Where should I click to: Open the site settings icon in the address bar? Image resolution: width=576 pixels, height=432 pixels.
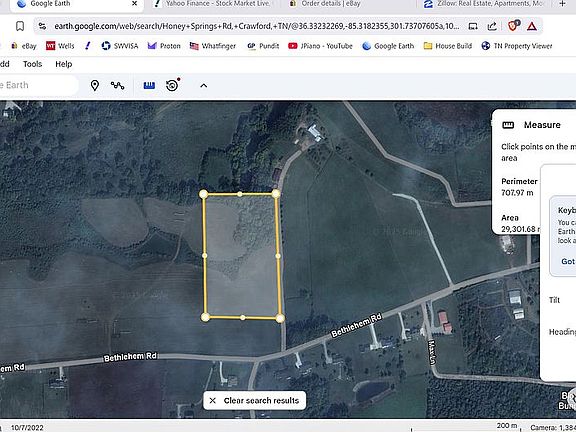point(43,26)
